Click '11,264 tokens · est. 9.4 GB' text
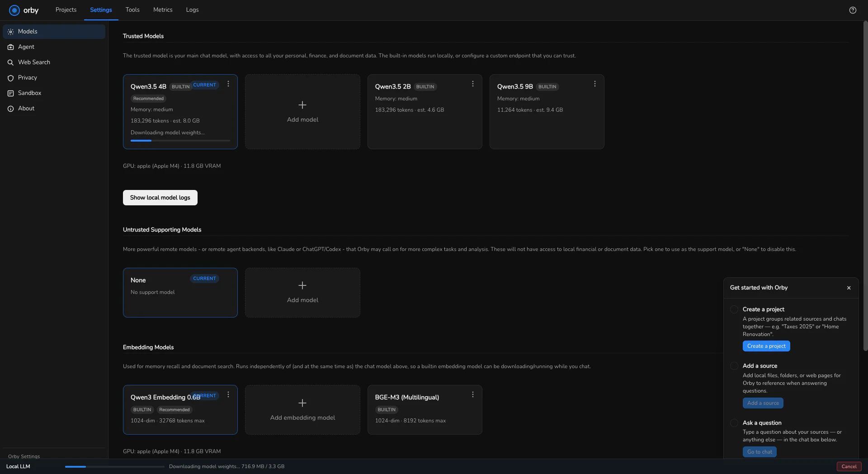The width and height of the screenshot is (868, 474). (530, 110)
